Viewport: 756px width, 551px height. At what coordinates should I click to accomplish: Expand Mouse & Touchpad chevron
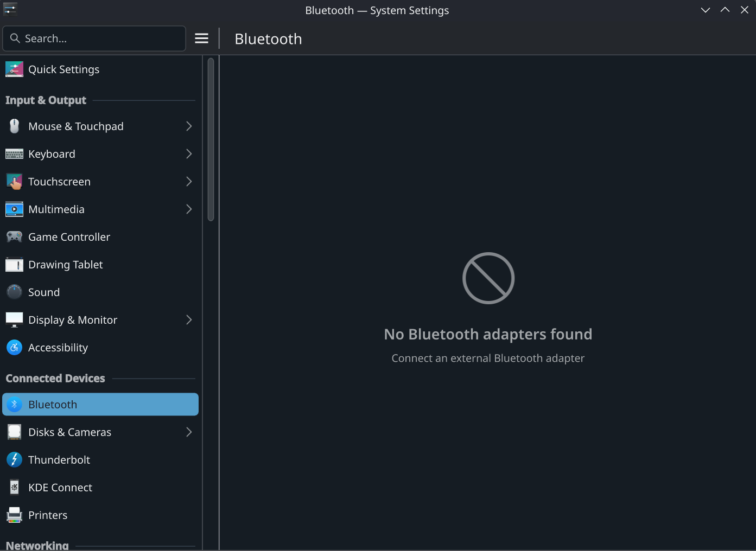(189, 126)
